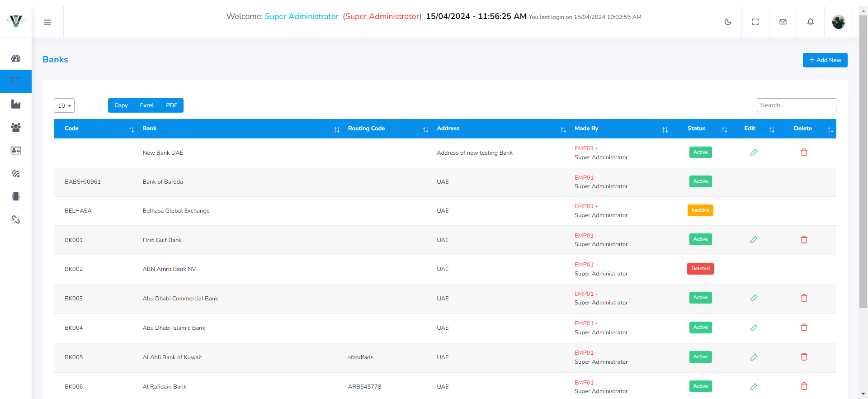The width and height of the screenshot is (868, 399).
Task: Open the user profile avatar
Action: [839, 22]
